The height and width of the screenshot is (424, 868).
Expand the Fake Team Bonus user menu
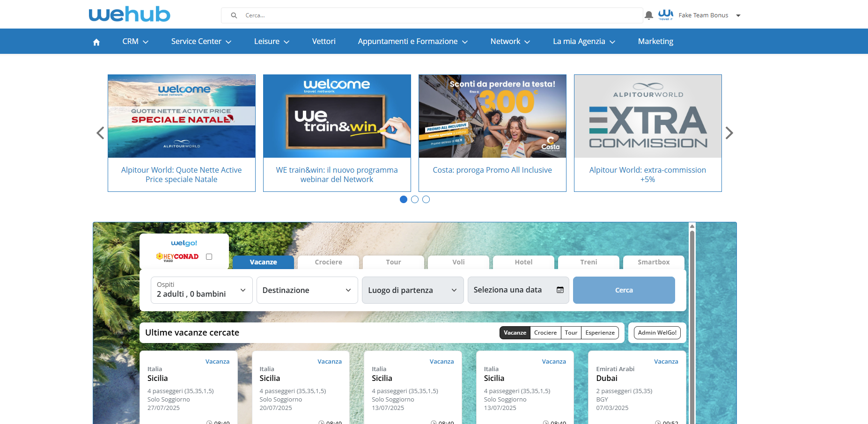[738, 15]
